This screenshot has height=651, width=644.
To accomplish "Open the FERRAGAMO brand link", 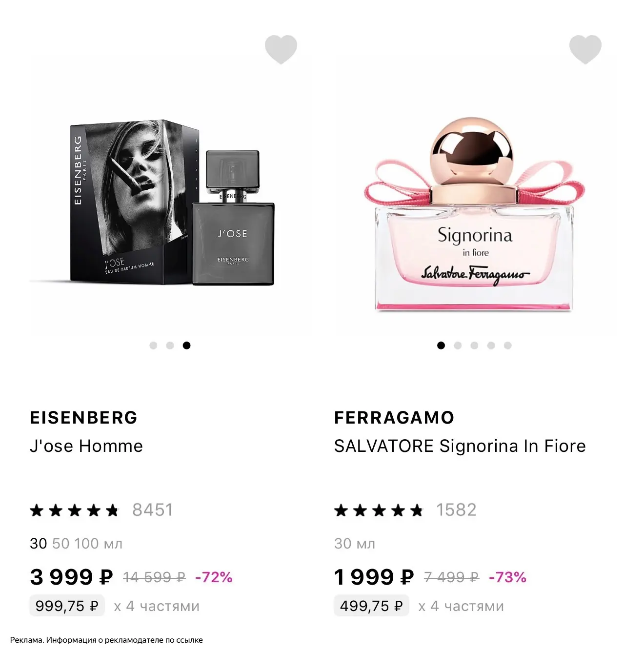I will (394, 418).
